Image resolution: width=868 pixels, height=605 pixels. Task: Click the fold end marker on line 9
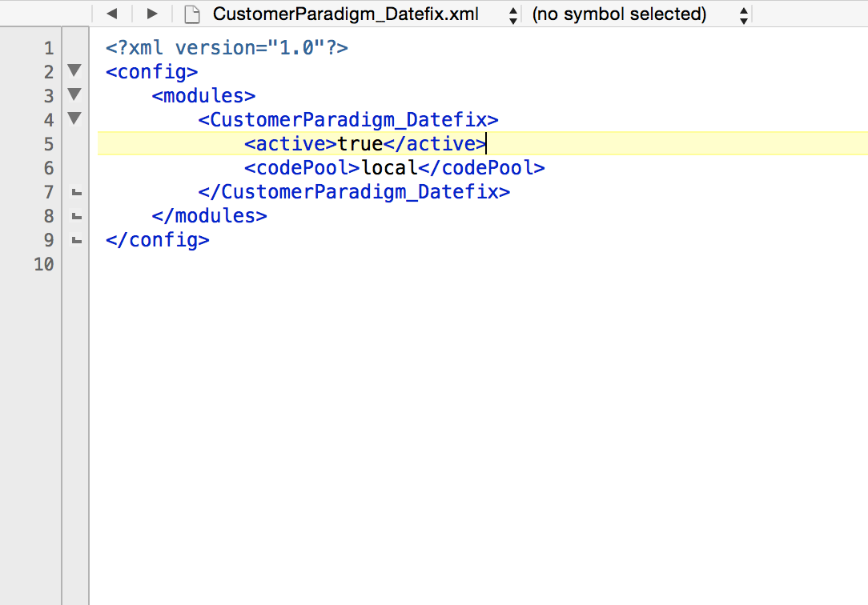[77, 241]
